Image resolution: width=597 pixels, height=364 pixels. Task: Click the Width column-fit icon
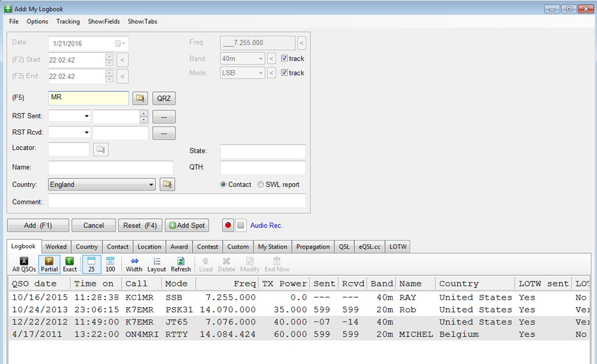coord(134,264)
